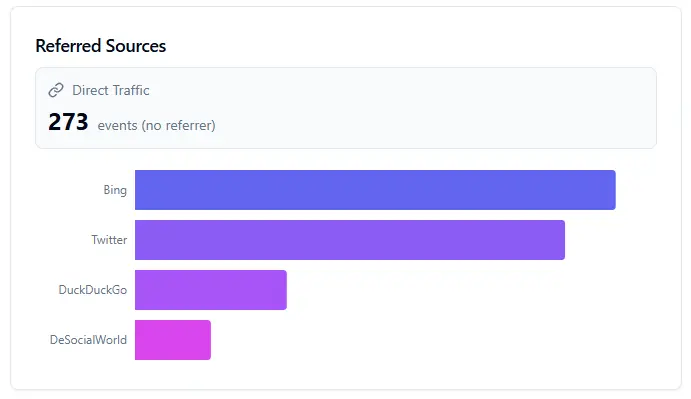This screenshot has height=399, width=691.
Task: Click the magenta DeSocialWorld bar
Action: coord(173,340)
